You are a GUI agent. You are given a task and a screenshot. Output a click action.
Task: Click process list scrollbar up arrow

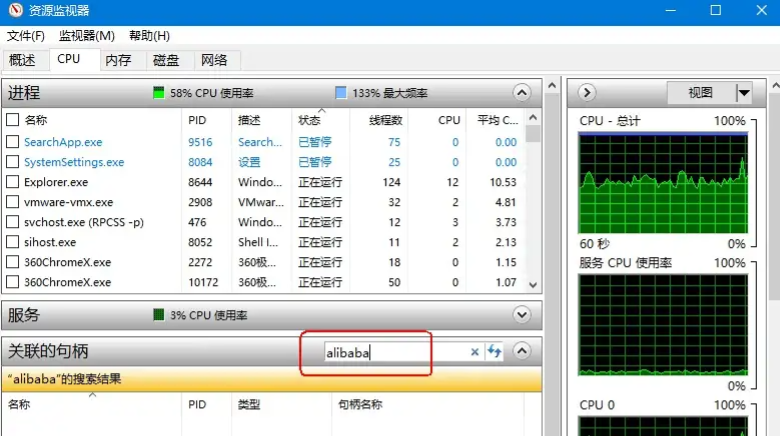[x=533, y=117]
